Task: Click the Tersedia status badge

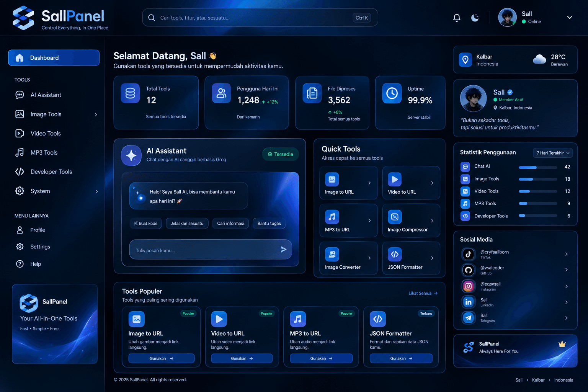Action: [281, 154]
